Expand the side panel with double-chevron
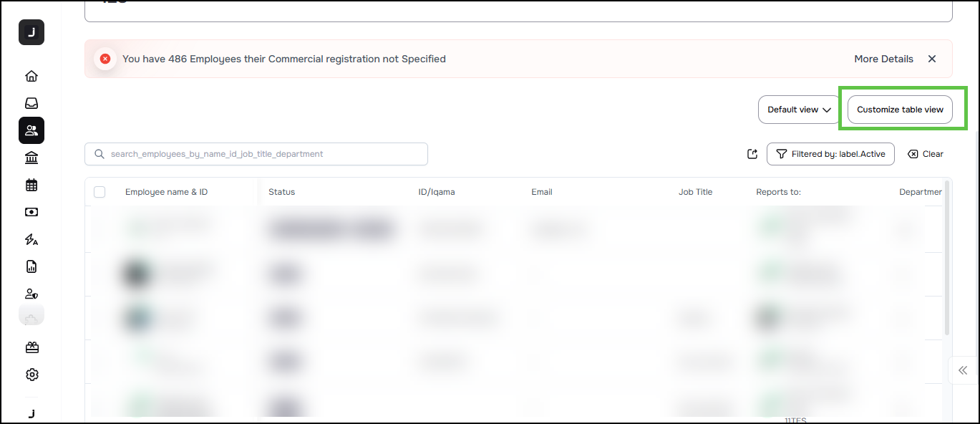 click(x=964, y=370)
